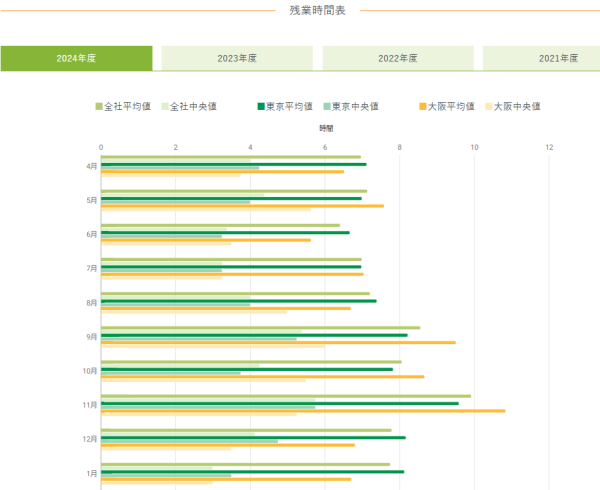Click the 4月 東京平均値 dark green bar
Image resolution: width=600 pixels, height=490 pixels.
click(234, 164)
